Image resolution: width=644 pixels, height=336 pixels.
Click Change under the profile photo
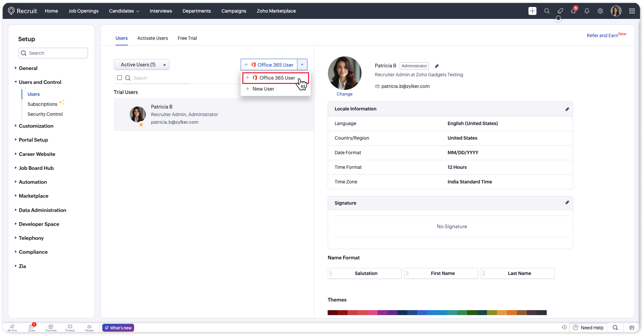[x=344, y=94]
